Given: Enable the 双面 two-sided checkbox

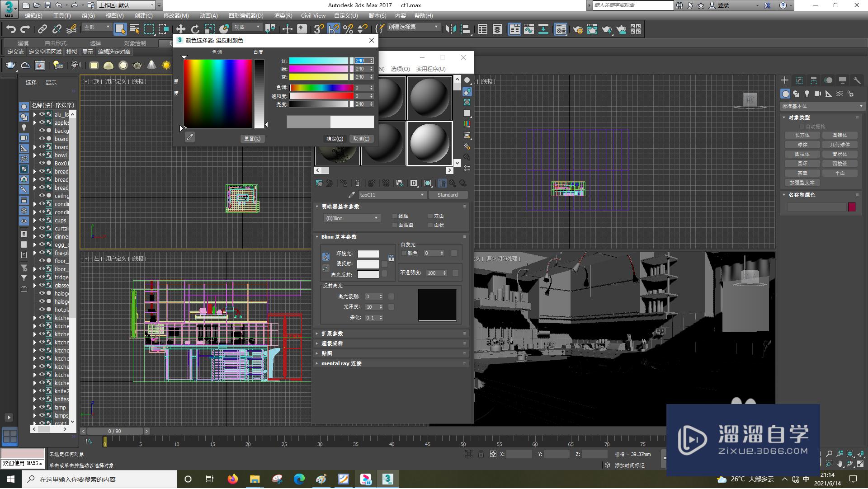Looking at the screenshot, I should tap(430, 216).
